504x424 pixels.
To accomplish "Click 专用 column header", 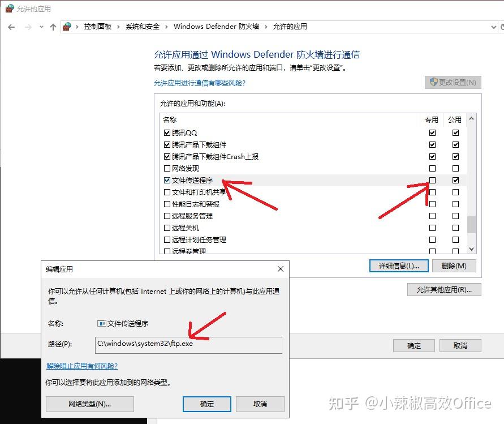I will pyautogui.click(x=432, y=119).
